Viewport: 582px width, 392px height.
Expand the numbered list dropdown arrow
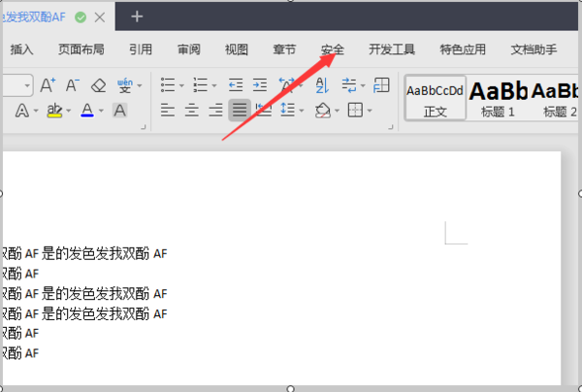pyautogui.click(x=214, y=85)
